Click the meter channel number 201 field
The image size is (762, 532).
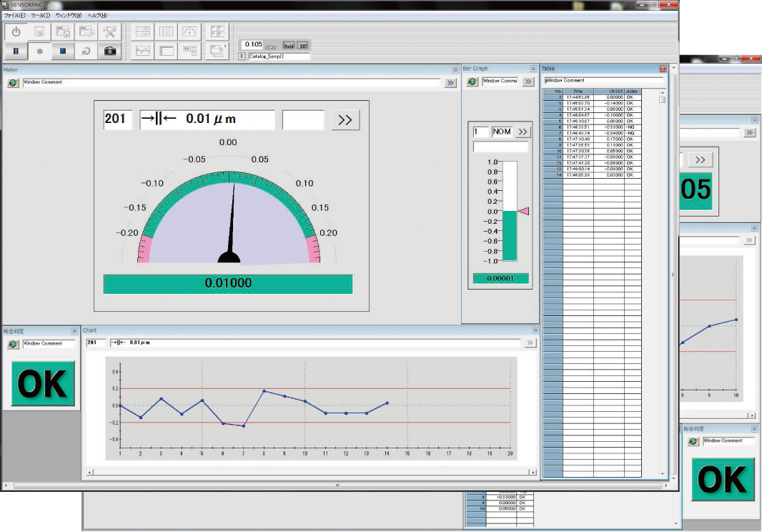(x=117, y=119)
